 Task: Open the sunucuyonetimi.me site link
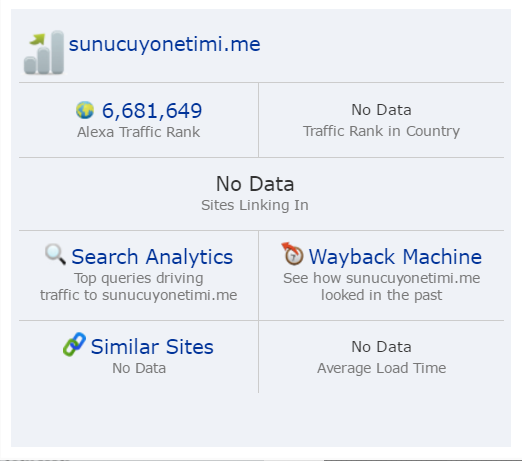pos(164,44)
